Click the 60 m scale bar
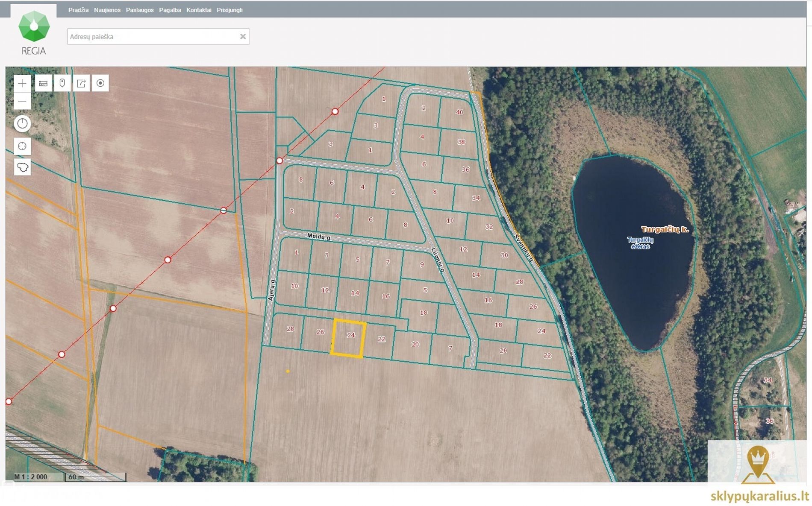 (x=95, y=477)
